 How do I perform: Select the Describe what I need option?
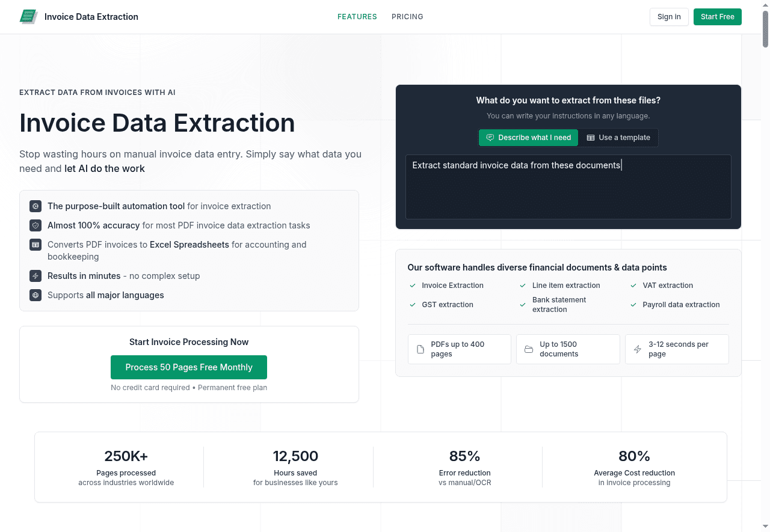(528, 138)
